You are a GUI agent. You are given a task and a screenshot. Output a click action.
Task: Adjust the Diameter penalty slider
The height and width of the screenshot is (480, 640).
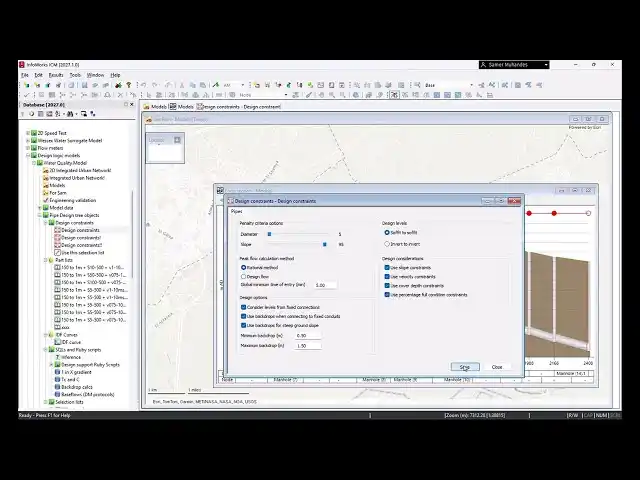click(x=268, y=234)
